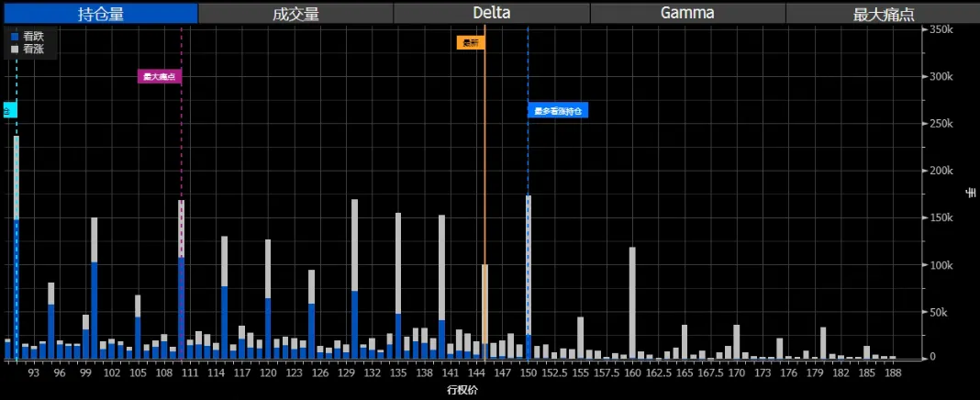This screenshot has height=400, width=980.
Task: Select the tall bar at strike 140
Action: coord(442,287)
